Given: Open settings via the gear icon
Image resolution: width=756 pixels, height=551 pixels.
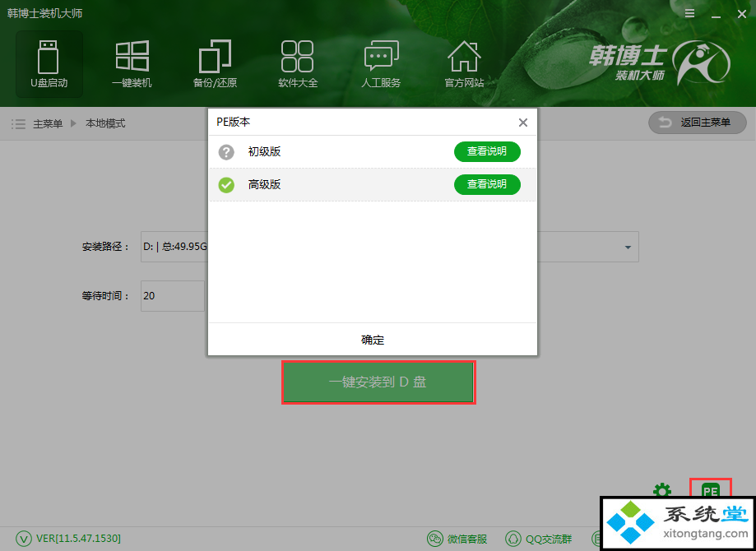Looking at the screenshot, I should pos(662,492).
